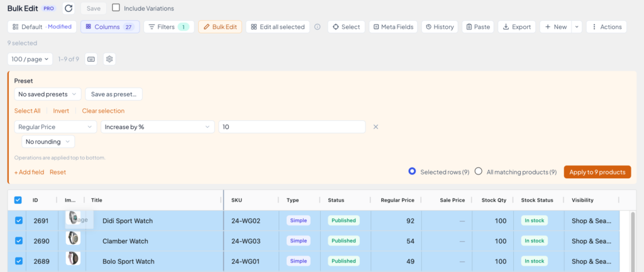
Task: Open No rounding dropdown
Action: click(48, 142)
